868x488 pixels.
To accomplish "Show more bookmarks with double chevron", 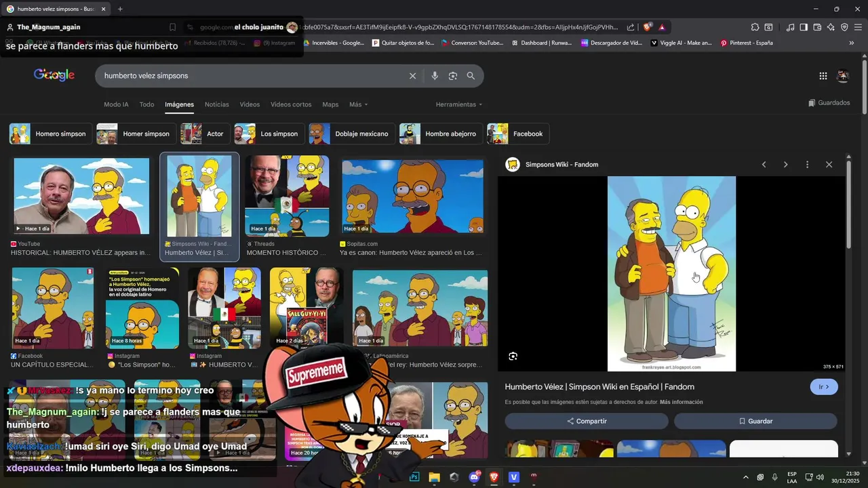I will click(x=852, y=43).
